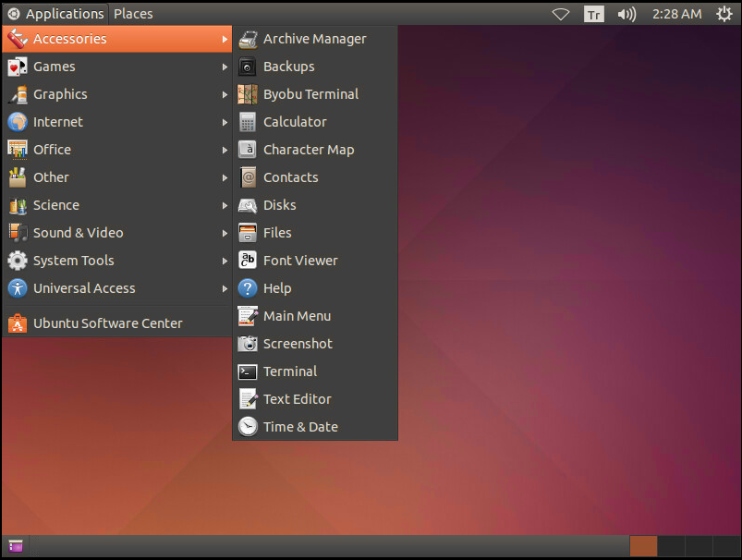Click the Byobu Terminal icon
The width and height of the screenshot is (742, 560).
tap(248, 94)
